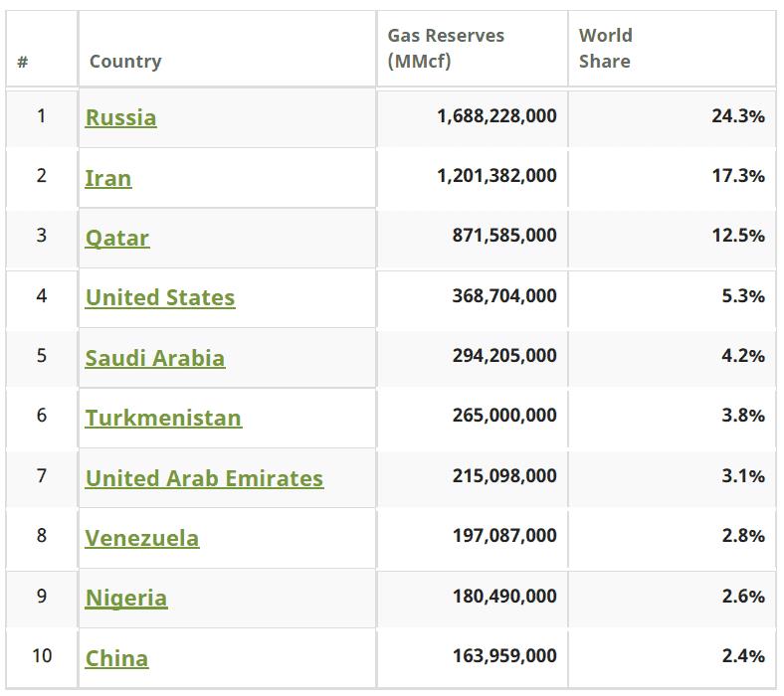784x696 pixels.
Task: Open the Russia country link
Action: click(x=120, y=117)
